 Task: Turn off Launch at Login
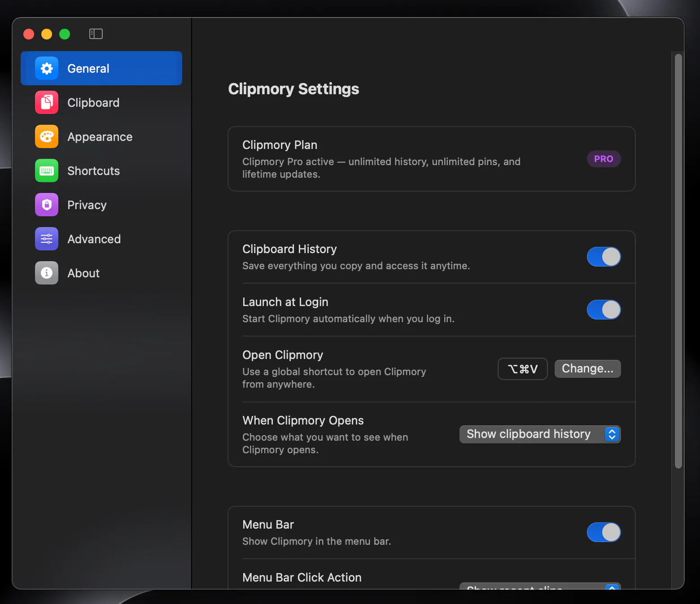tap(604, 310)
